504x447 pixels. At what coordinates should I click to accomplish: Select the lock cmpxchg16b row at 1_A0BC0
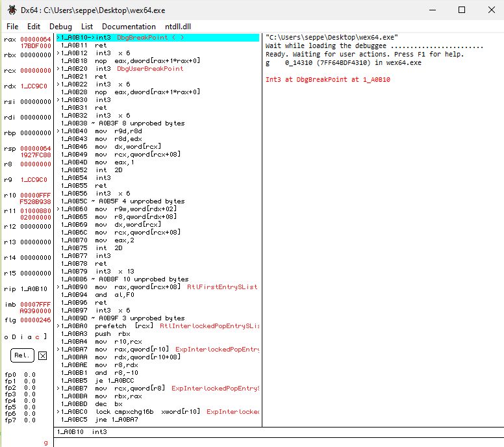click(x=158, y=412)
